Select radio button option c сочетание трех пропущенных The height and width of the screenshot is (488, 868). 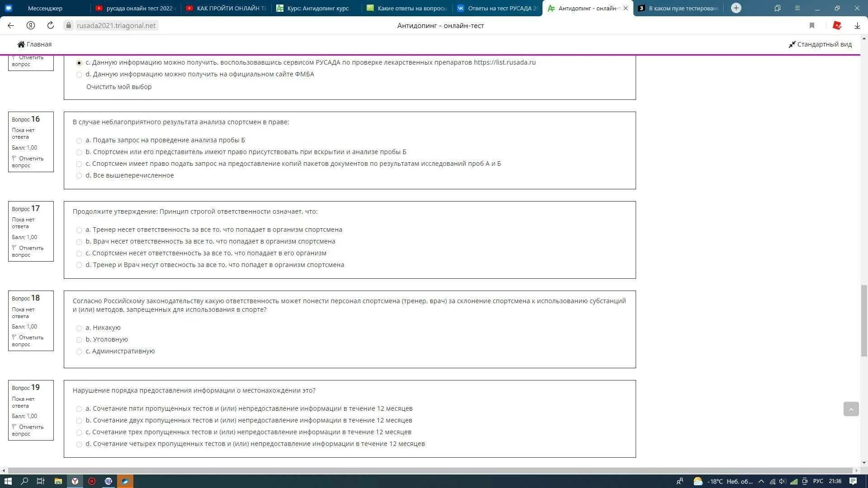(78, 432)
